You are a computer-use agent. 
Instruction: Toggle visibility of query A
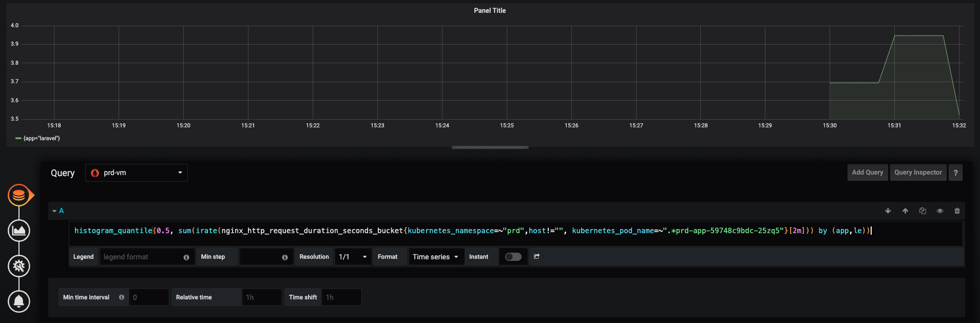point(940,211)
